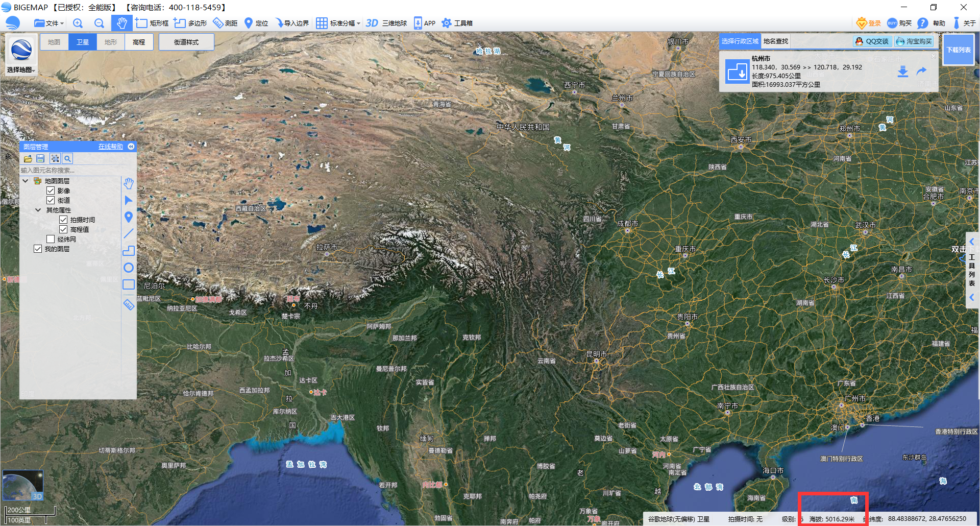Switch to 地名查找 place search tab
The height and width of the screenshot is (526, 980).
pos(776,41)
